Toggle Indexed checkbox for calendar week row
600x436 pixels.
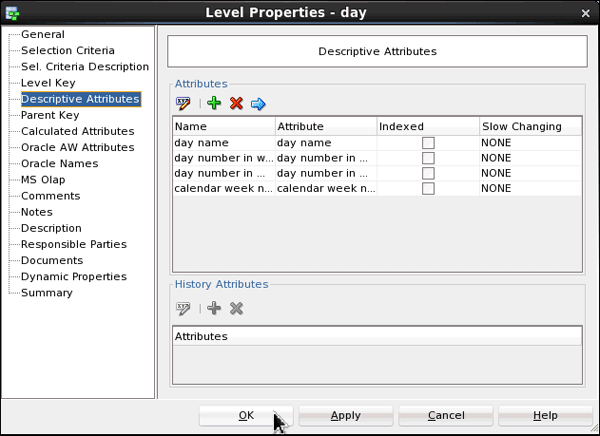[x=428, y=188]
